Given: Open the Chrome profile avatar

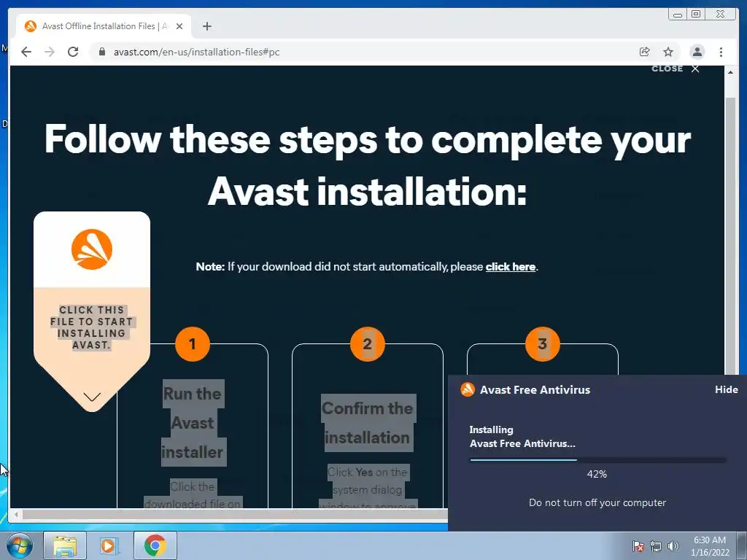Looking at the screenshot, I should click(697, 52).
